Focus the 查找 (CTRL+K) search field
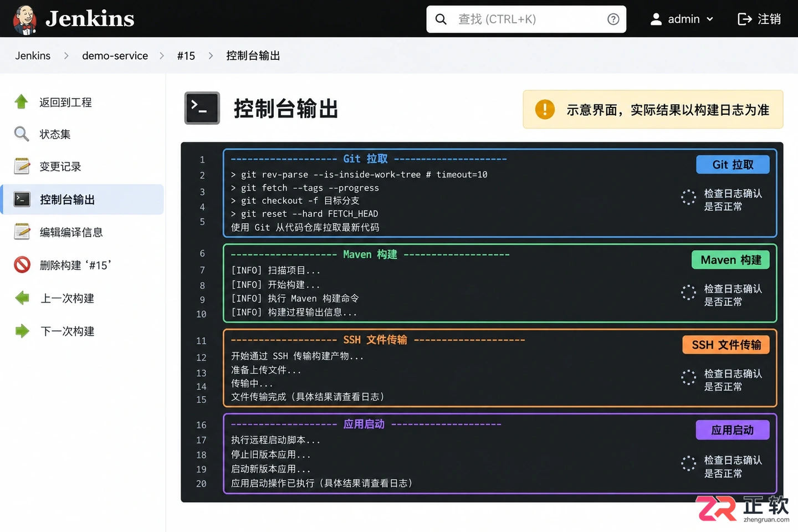Viewport: 798px width, 532px height. 526,19
